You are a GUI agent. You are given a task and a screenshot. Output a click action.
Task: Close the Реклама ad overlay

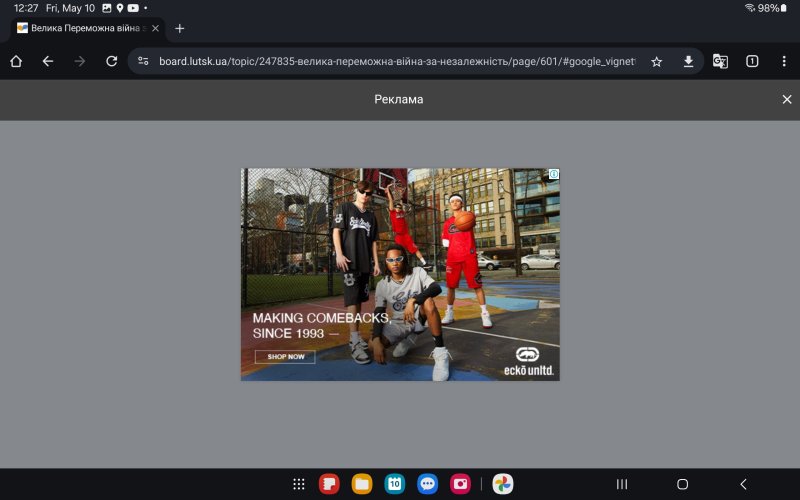pyautogui.click(x=787, y=99)
